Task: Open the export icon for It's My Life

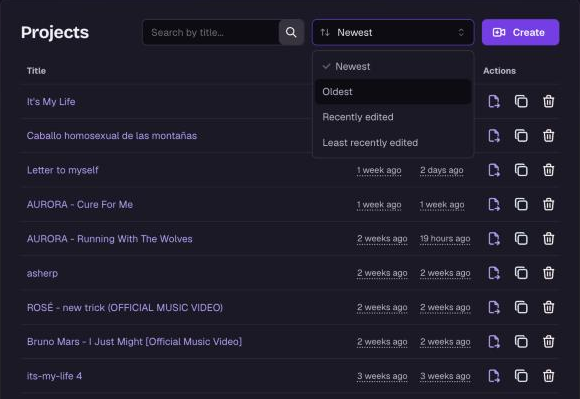Action: 494,101
